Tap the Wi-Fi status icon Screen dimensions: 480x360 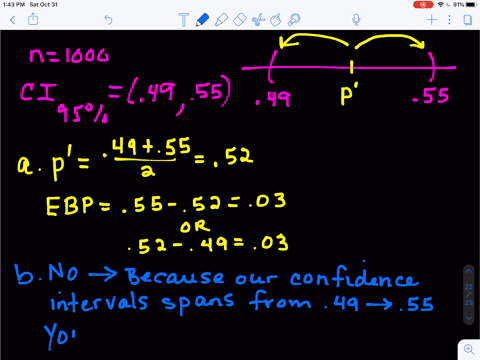click(441, 5)
